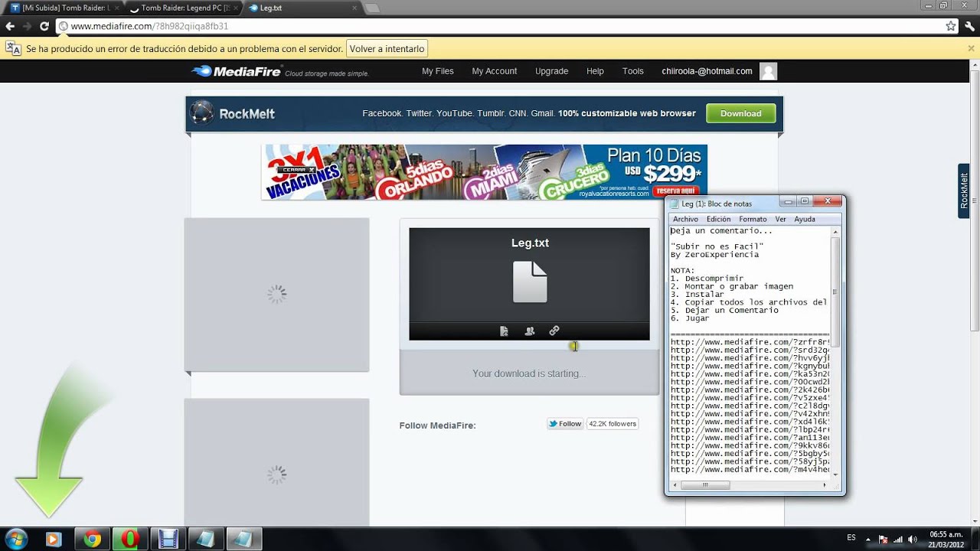The image size is (980, 551).
Task: Click the Upgrade link in MediaFire header
Action: pos(551,71)
